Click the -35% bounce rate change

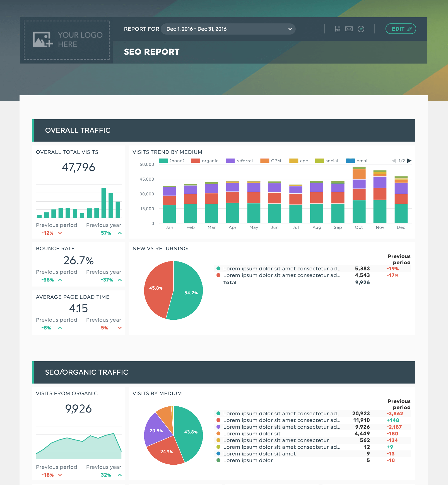(48, 280)
